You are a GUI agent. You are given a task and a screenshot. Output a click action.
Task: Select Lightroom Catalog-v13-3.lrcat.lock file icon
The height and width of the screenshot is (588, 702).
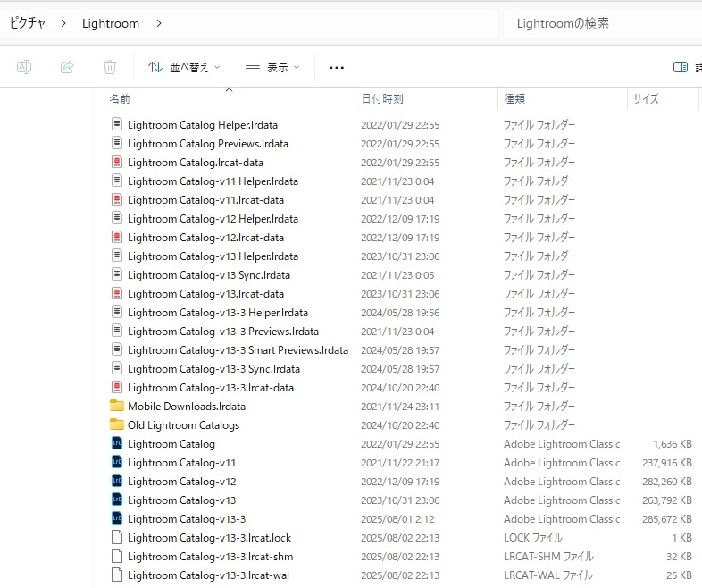click(x=116, y=537)
